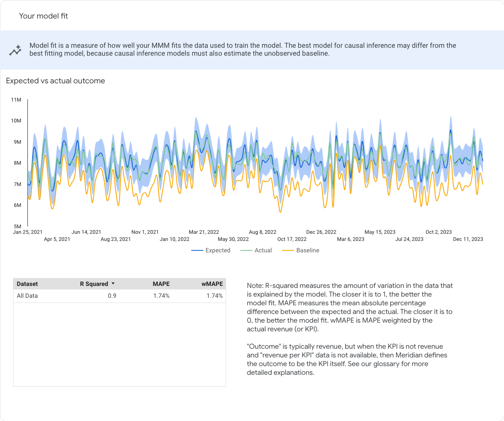Select the All Data table row
Image resolution: width=504 pixels, height=421 pixels.
tap(119, 296)
